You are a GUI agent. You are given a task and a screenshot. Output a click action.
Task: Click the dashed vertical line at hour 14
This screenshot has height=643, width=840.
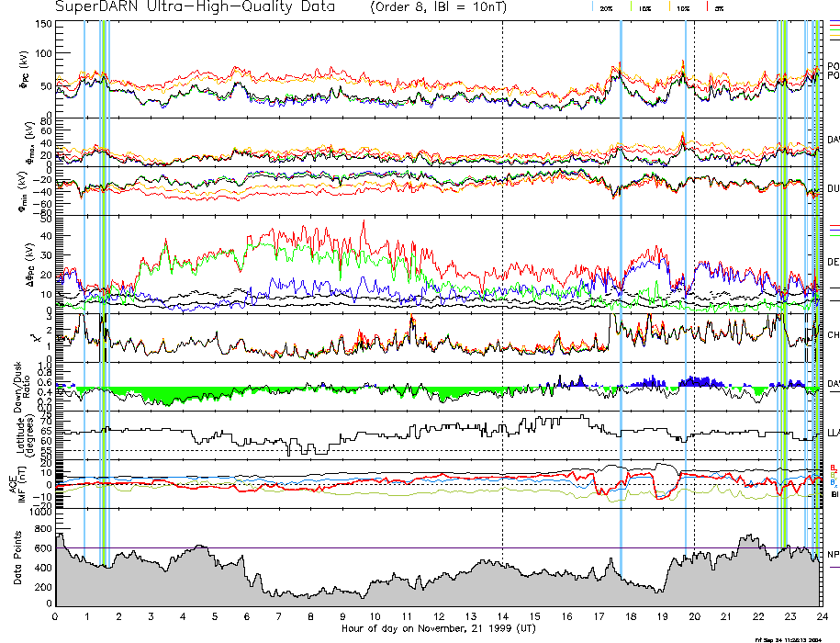(503, 276)
